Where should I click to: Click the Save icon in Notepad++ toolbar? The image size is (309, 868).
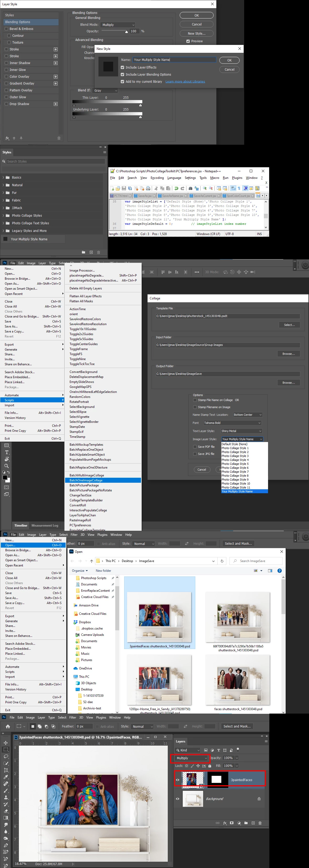(x=124, y=188)
